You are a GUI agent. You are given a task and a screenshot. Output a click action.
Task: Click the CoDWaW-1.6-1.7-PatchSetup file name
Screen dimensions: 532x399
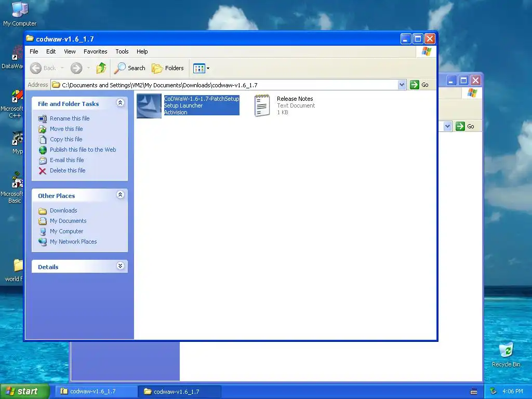tap(202, 99)
